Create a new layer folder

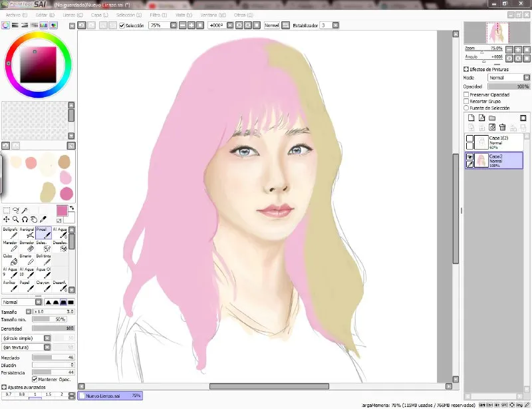pos(492,118)
